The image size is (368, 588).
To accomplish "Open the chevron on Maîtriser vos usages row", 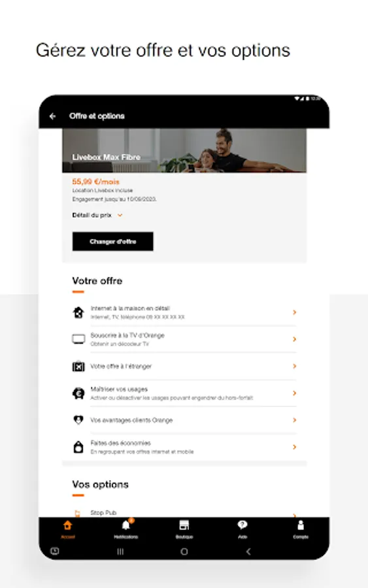I will [x=295, y=393].
